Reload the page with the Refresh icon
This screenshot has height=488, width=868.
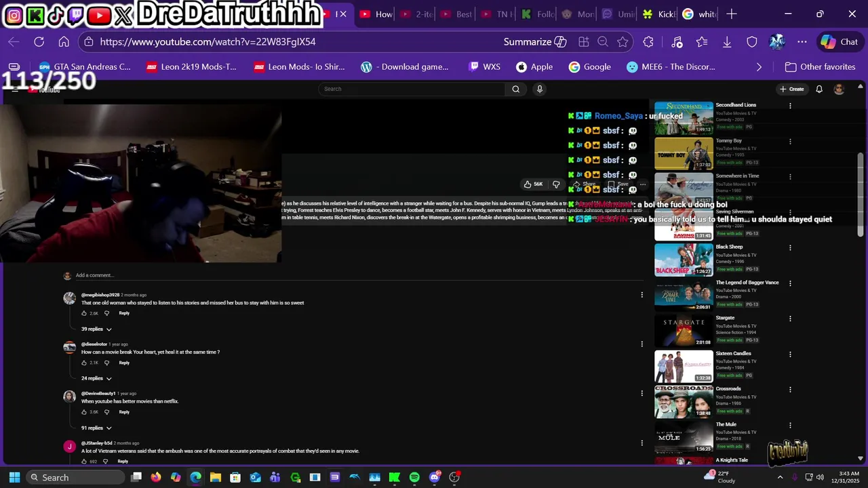[39, 42]
